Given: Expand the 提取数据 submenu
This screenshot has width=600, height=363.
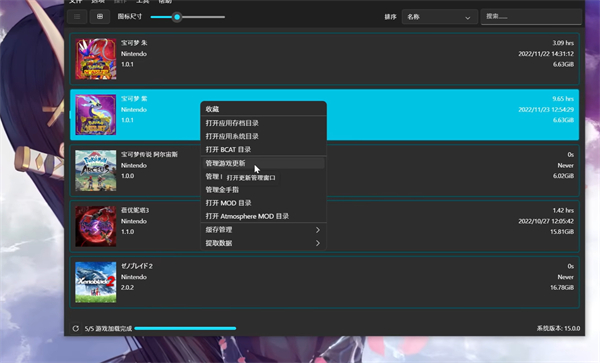Looking at the screenshot, I should (263, 243).
